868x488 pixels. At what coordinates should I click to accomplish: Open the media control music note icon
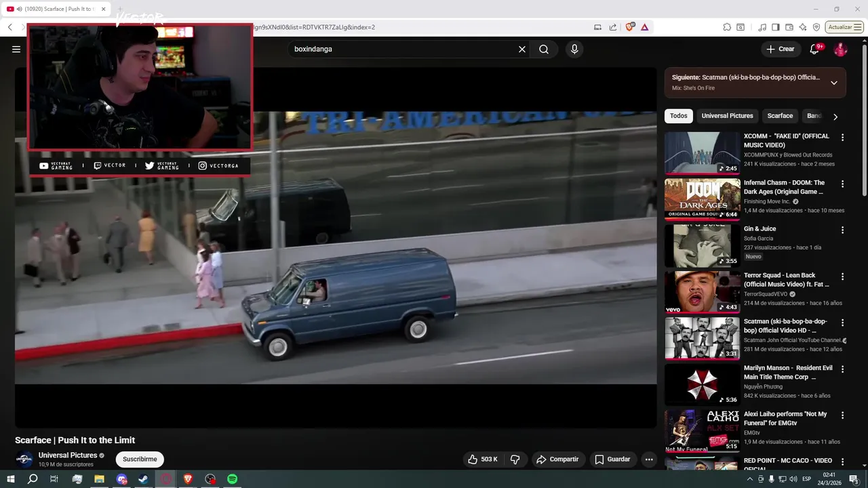click(762, 27)
